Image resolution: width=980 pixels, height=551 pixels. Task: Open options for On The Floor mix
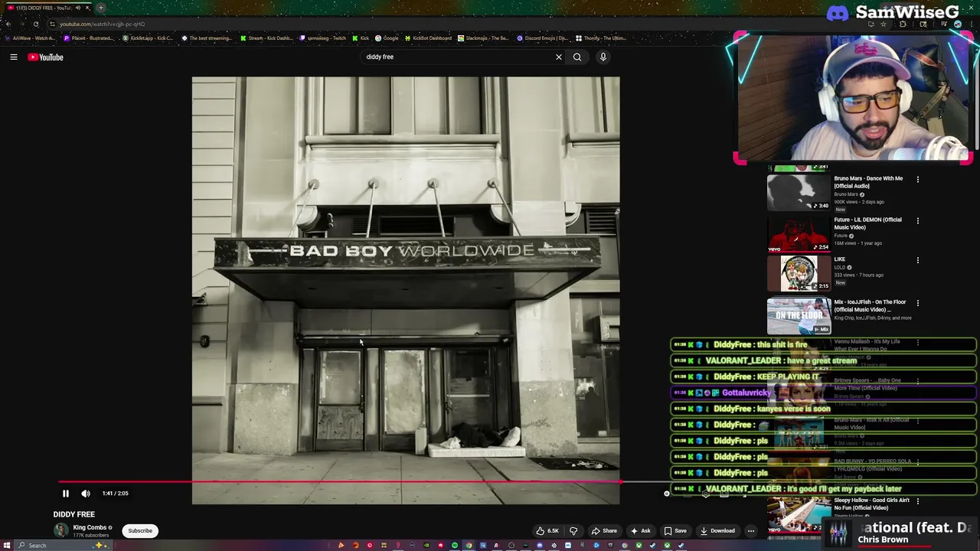(918, 304)
